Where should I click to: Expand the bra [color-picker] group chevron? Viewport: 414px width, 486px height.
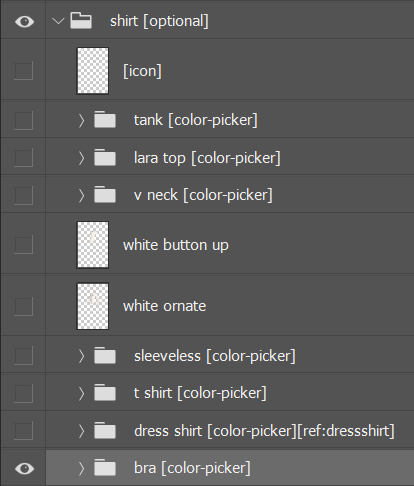pyautogui.click(x=81, y=468)
